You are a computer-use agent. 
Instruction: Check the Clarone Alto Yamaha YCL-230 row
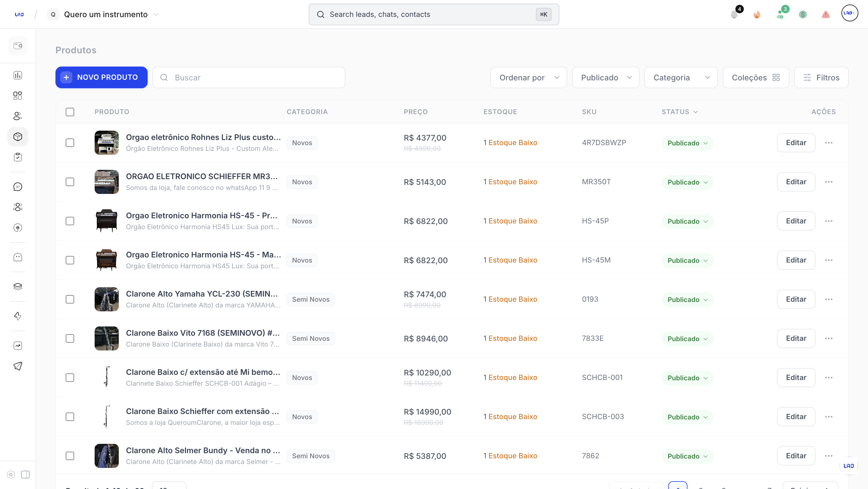70,300
